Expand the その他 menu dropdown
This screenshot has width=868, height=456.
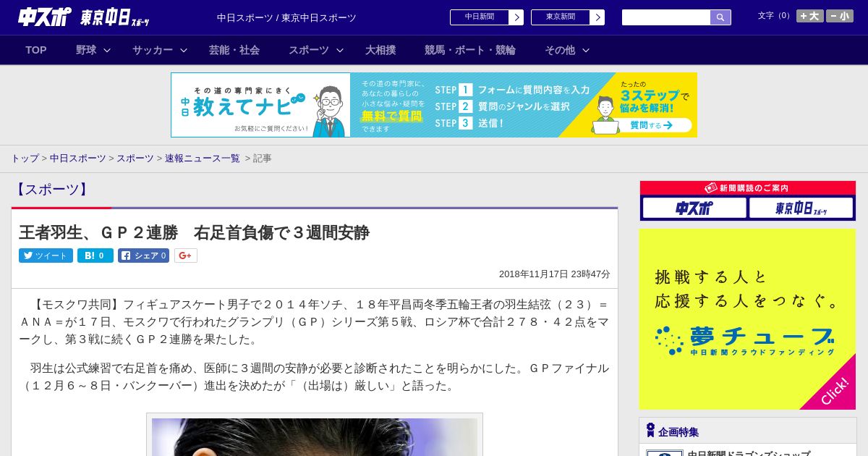567,50
